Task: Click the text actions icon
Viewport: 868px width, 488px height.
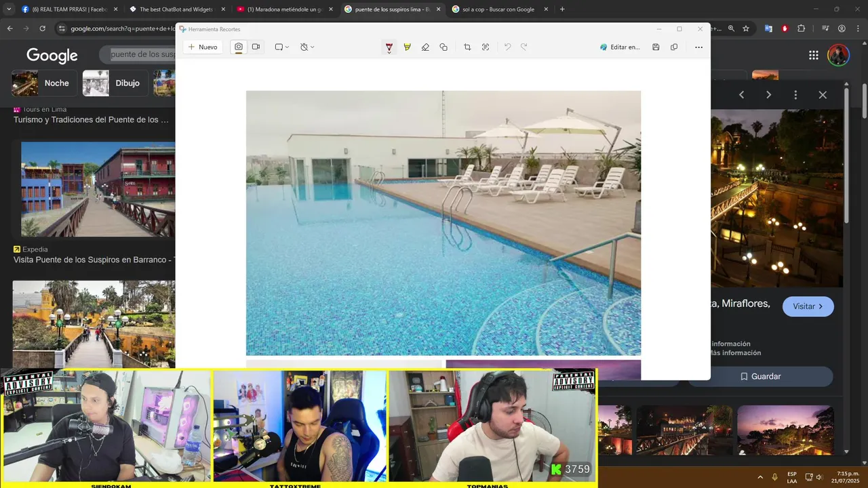Action: click(486, 47)
